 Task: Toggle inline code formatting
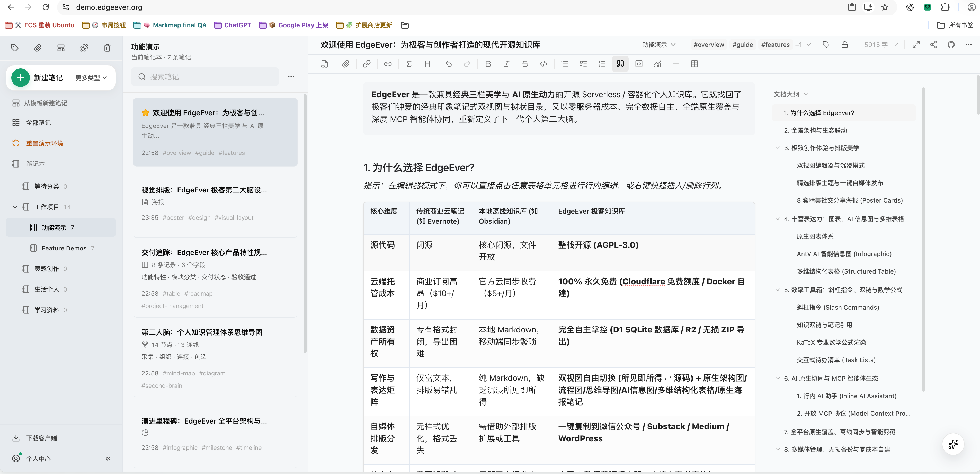pos(544,64)
